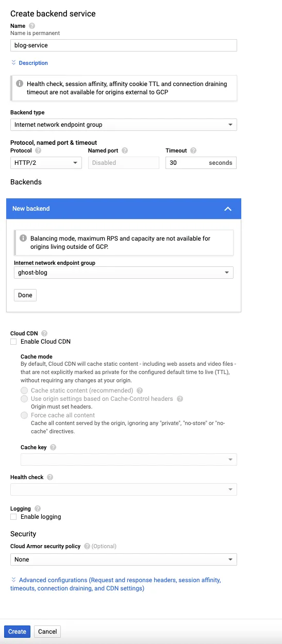The width and height of the screenshot is (282, 644).
Task: Click the blog-service name input field
Action: coord(124,45)
